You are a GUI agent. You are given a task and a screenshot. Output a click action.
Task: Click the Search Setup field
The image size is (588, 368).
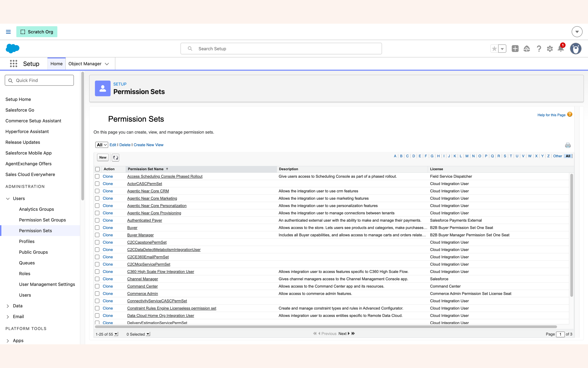(281, 49)
